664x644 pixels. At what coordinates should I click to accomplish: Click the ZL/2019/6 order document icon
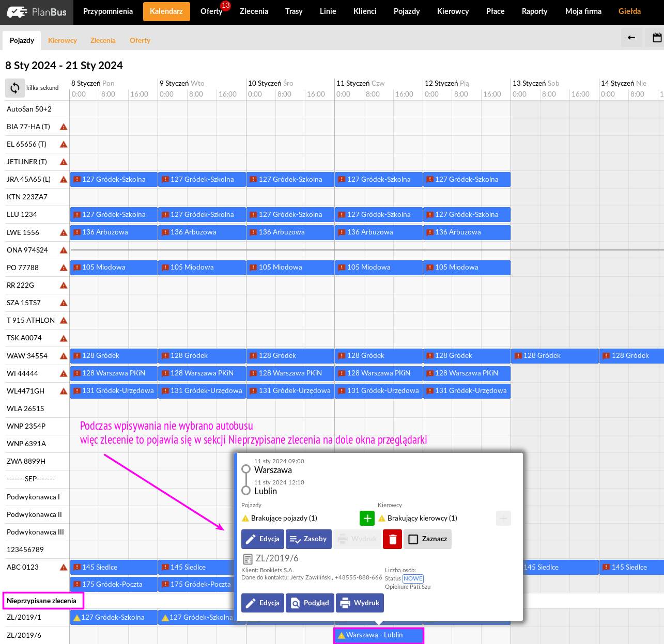248,559
